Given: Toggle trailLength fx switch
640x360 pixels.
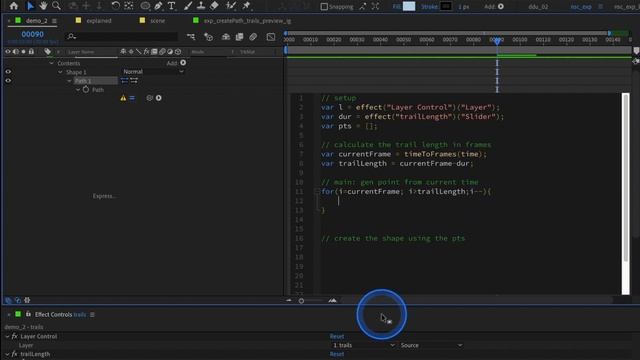Looking at the screenshot, I should coord(15,354).
